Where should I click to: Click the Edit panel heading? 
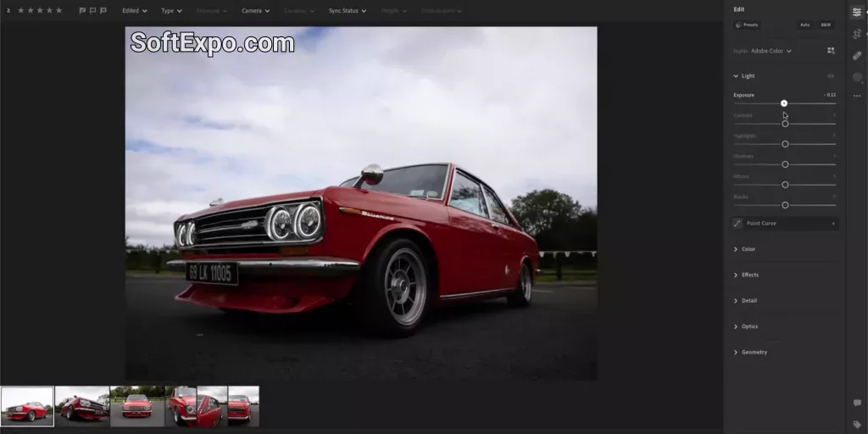coord(739,9)
